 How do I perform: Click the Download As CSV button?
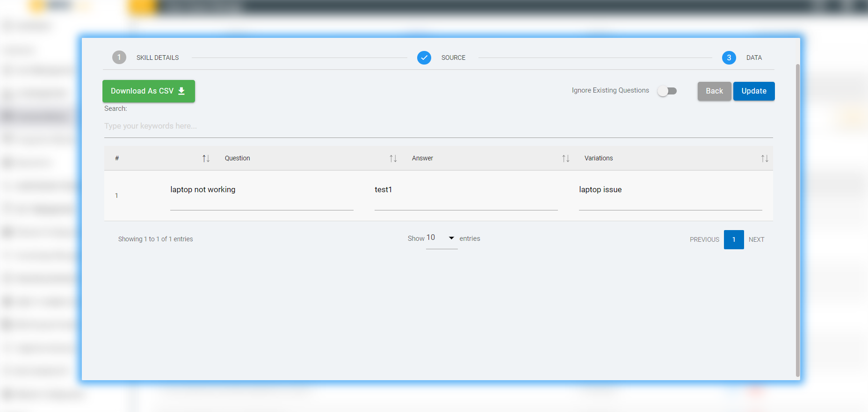pyautogui.click(x=149, y=91)
